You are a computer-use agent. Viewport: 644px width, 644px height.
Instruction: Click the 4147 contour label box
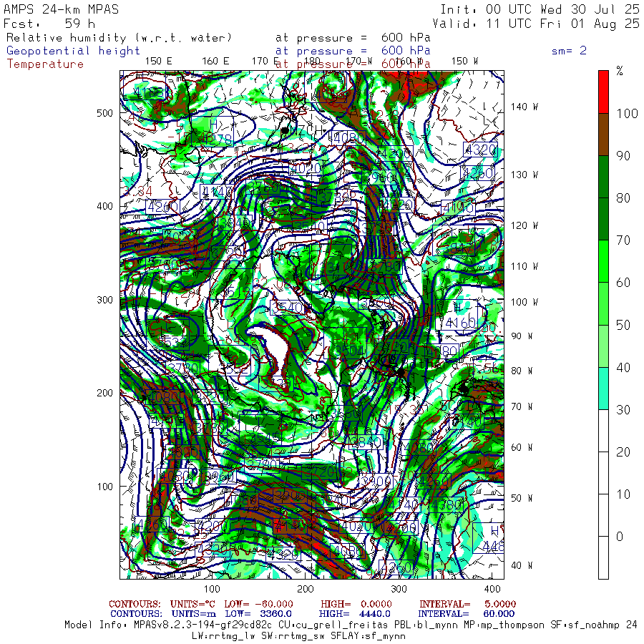click(x=216, y=191)
